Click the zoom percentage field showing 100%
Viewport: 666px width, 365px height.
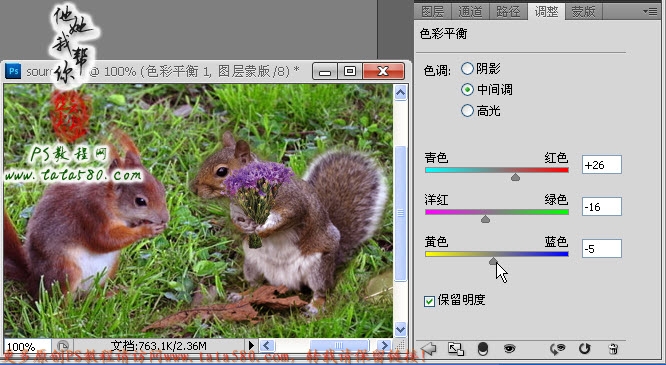click(28, 346)
